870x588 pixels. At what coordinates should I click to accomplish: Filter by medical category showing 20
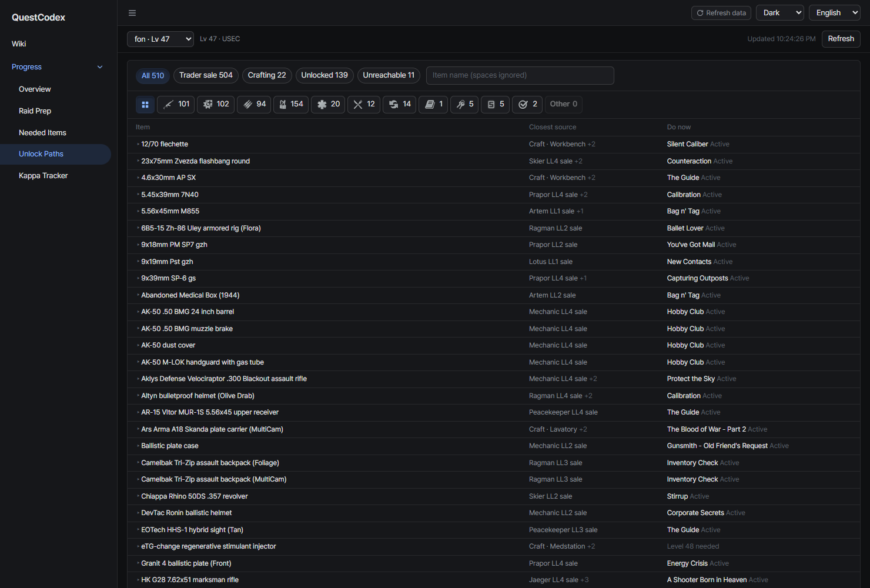tap(328, 105)
